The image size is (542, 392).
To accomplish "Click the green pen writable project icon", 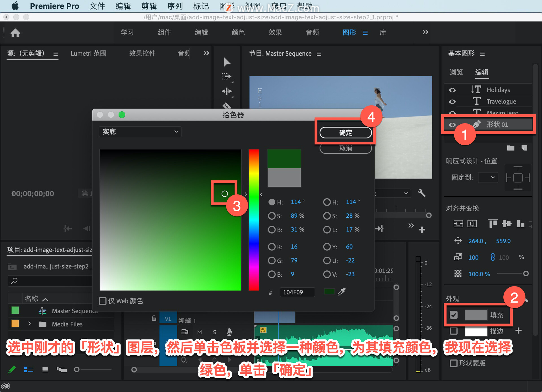I will [x=12, y=369].
